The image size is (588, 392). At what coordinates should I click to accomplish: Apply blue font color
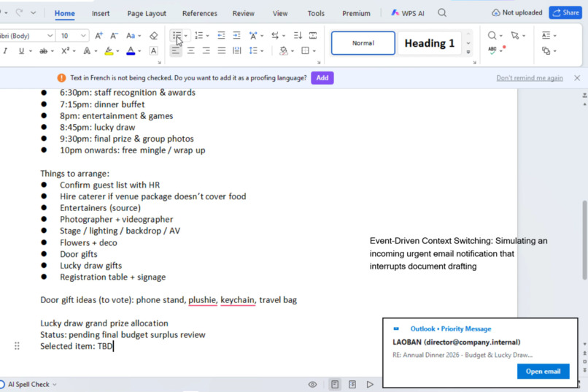(x=131, y=50)
